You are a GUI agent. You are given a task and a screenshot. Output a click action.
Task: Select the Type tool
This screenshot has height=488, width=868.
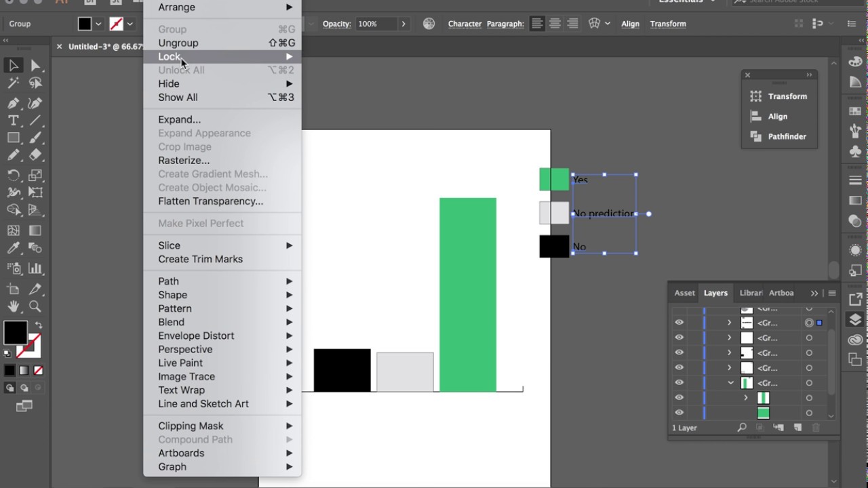[13, 120]
